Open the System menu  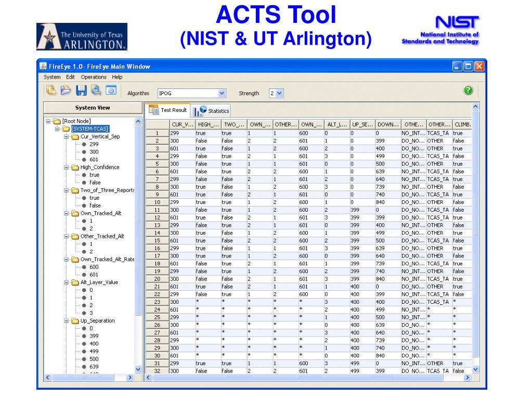pyautogui.click(x=52, y=77)
